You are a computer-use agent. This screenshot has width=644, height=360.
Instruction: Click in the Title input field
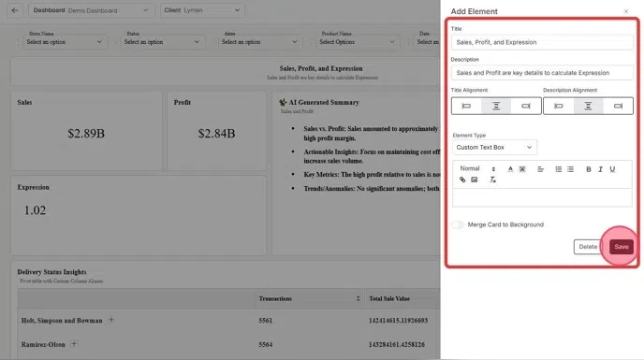[542, 42]
